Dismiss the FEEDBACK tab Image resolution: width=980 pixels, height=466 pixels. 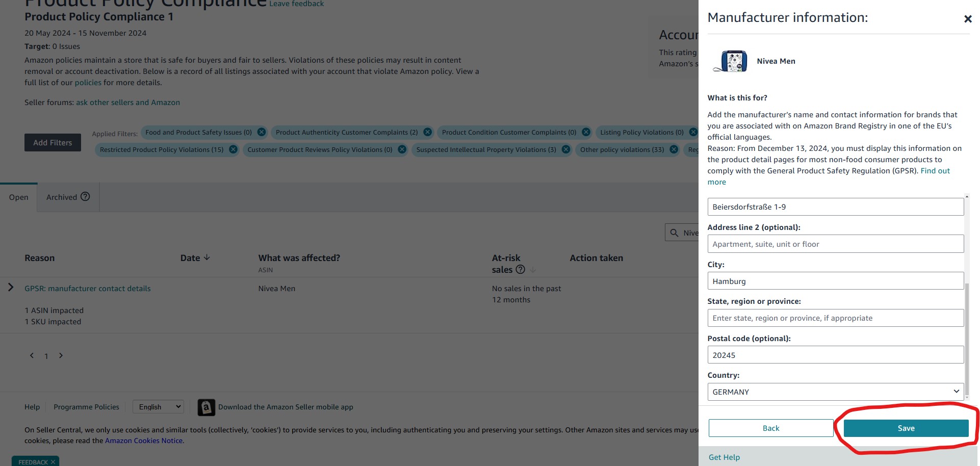(x=53, y=462)
